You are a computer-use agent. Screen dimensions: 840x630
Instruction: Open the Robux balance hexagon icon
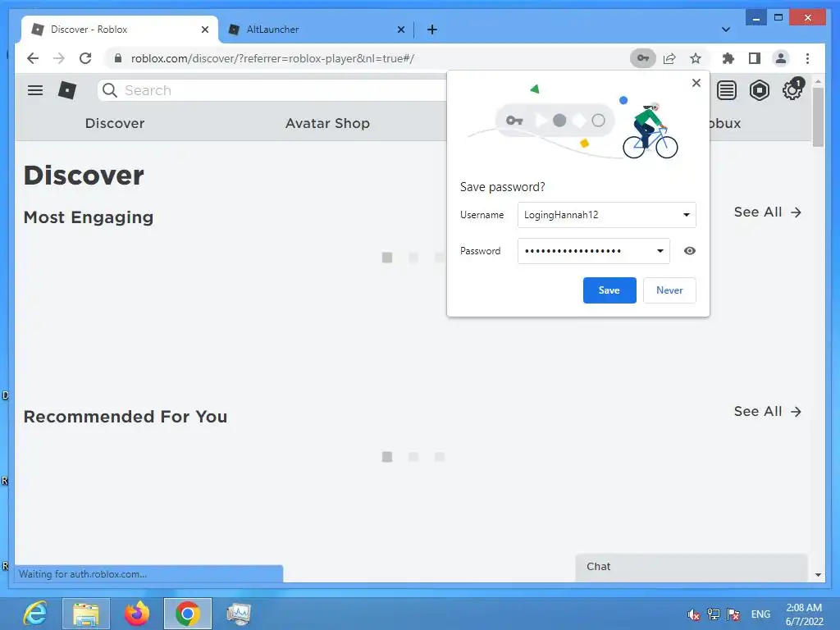pyautogui.click(x=759, y=90)
